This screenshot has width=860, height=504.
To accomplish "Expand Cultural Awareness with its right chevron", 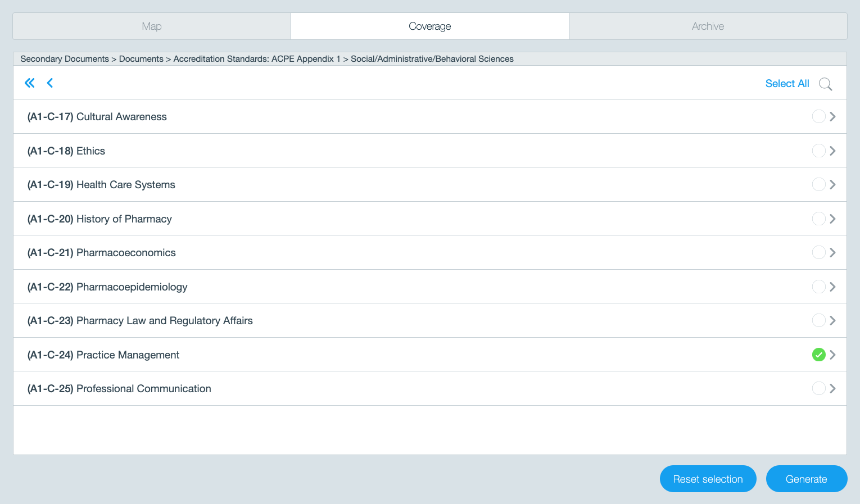I will [x=833, y=116].
